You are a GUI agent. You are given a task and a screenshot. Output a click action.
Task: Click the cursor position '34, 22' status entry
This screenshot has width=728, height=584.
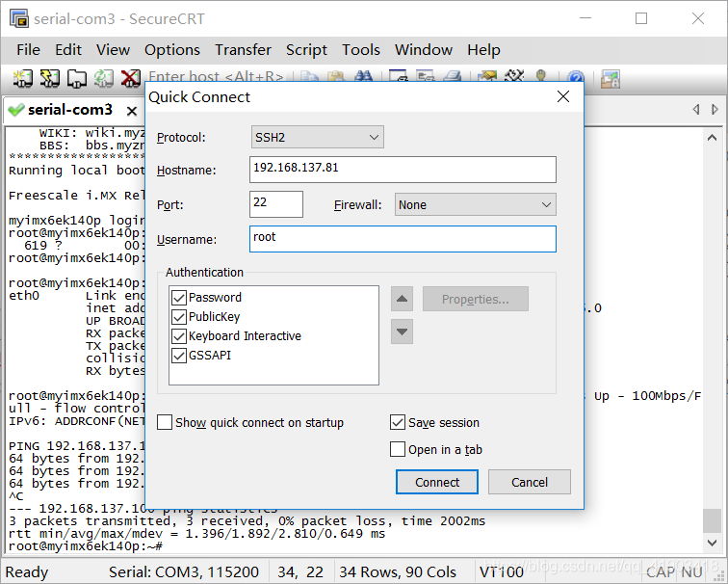click(300, 571)
